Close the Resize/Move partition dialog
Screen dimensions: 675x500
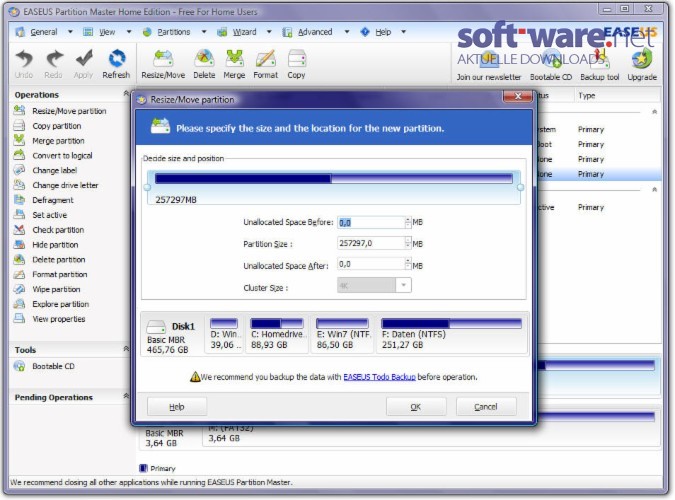(x=518, y=96)
